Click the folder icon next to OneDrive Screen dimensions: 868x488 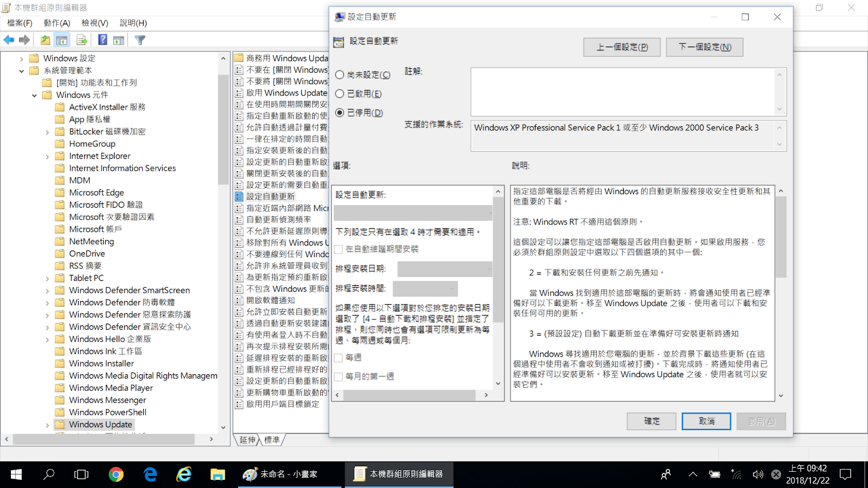(x=60, y=253)
